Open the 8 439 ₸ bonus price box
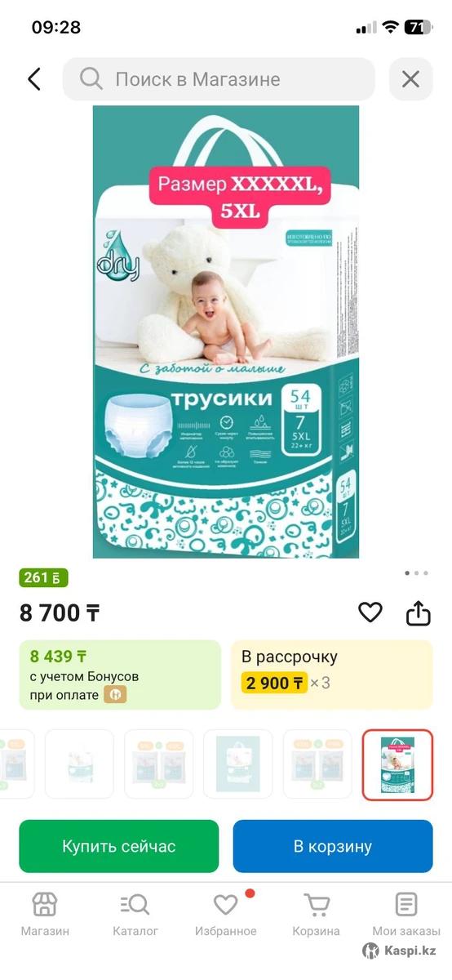This screenshot has height=980, width=452. pos(120,674)
